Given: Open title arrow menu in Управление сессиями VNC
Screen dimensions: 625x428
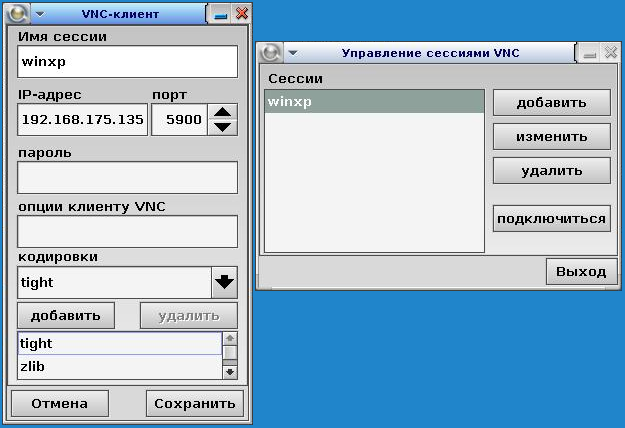Looking at the screenshot, I should (293, 53).
